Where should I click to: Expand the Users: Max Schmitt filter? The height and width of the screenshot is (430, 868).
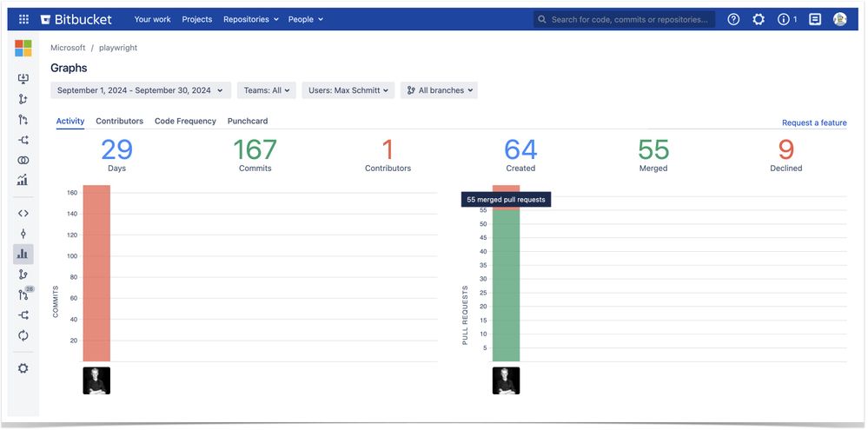tap(348, 90)
